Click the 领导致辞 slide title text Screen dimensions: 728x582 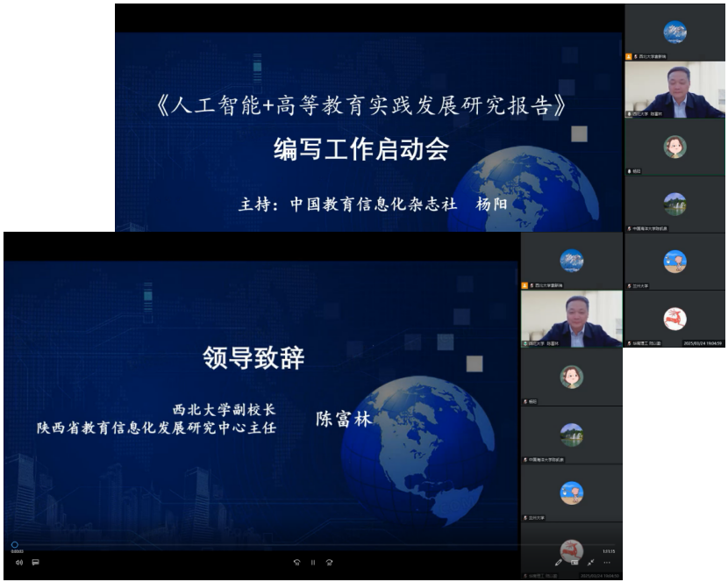pyautogui.click(x=253, y=358)
